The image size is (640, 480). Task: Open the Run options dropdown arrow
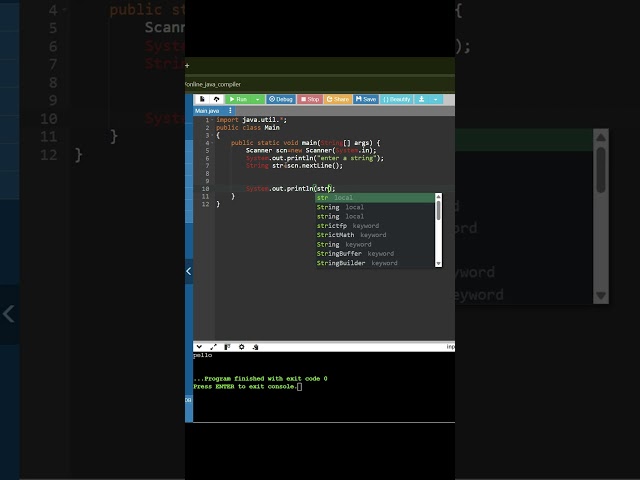[258, 100]
